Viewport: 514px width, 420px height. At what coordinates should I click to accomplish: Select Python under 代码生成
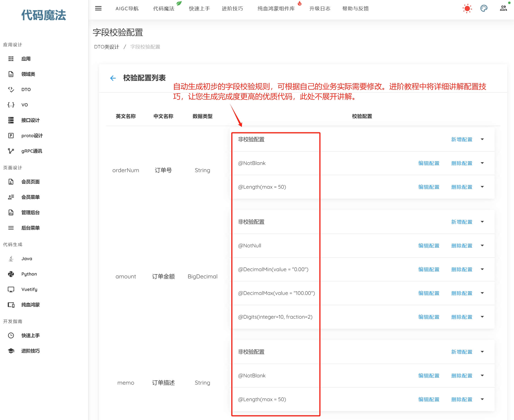click(29, 274)
